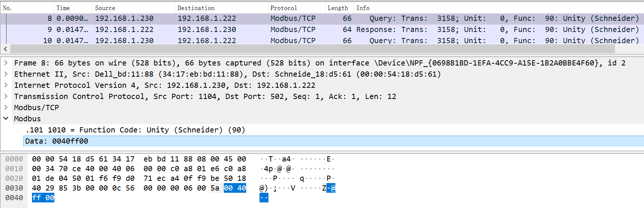Expand Internet Protocol Version 4 section
Viewport: 644px width, 208px height.
point(6,85)
